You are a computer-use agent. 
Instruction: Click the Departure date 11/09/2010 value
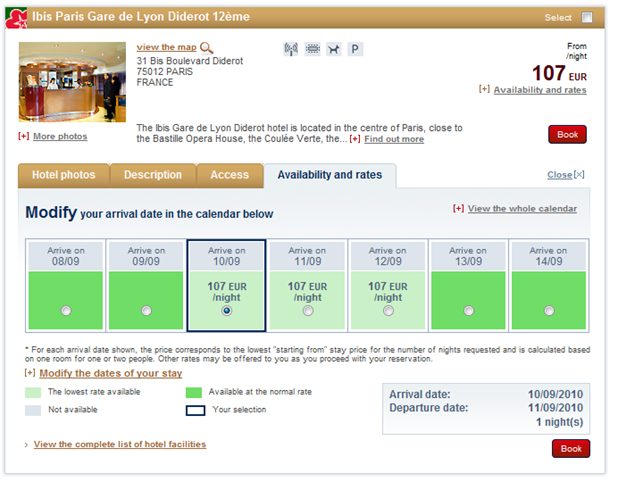pyautogui.click(x=555, y=408)
